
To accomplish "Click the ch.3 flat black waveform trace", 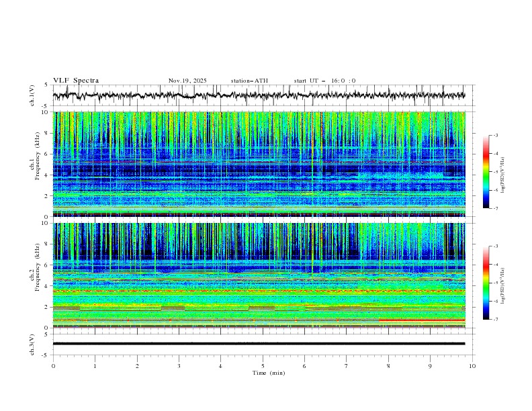I will tap(259, 344).
